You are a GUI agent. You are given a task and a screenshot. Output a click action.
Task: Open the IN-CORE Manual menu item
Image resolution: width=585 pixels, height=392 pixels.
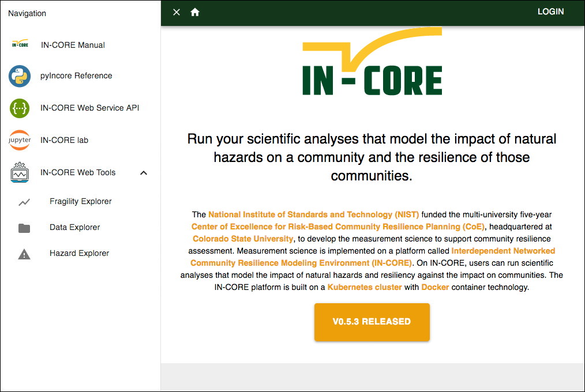point(73,45)
